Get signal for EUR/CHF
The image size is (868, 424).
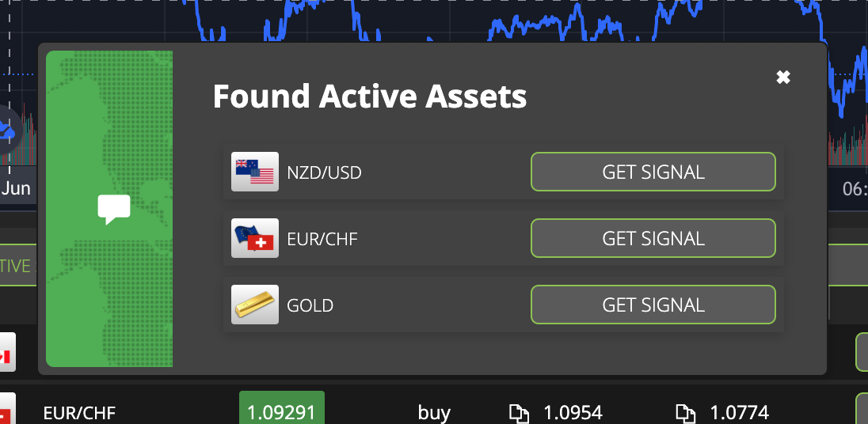coord(653,238)
